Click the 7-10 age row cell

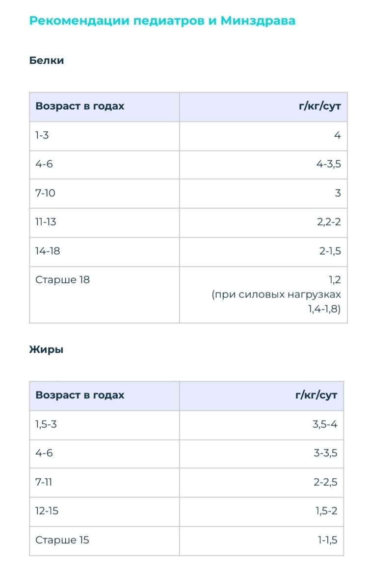(45, 193)
